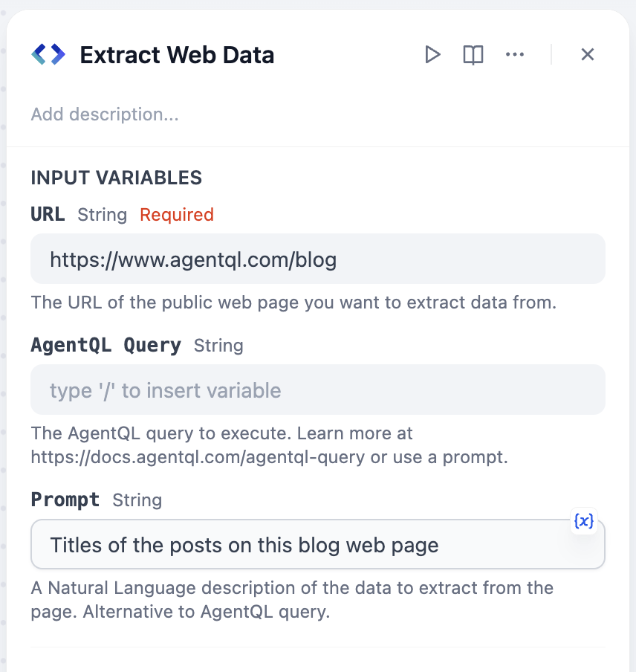Open the documentation book icon
636x672 pixels.
473,54
